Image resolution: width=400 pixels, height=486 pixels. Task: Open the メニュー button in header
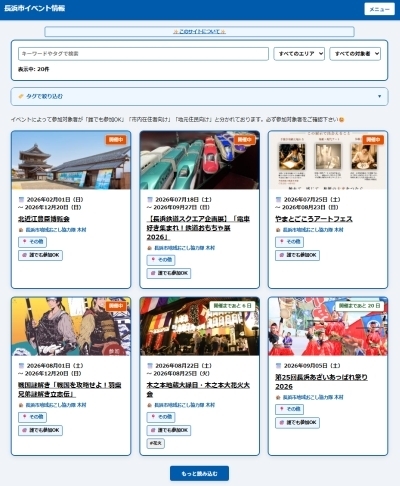click(379, 9)
